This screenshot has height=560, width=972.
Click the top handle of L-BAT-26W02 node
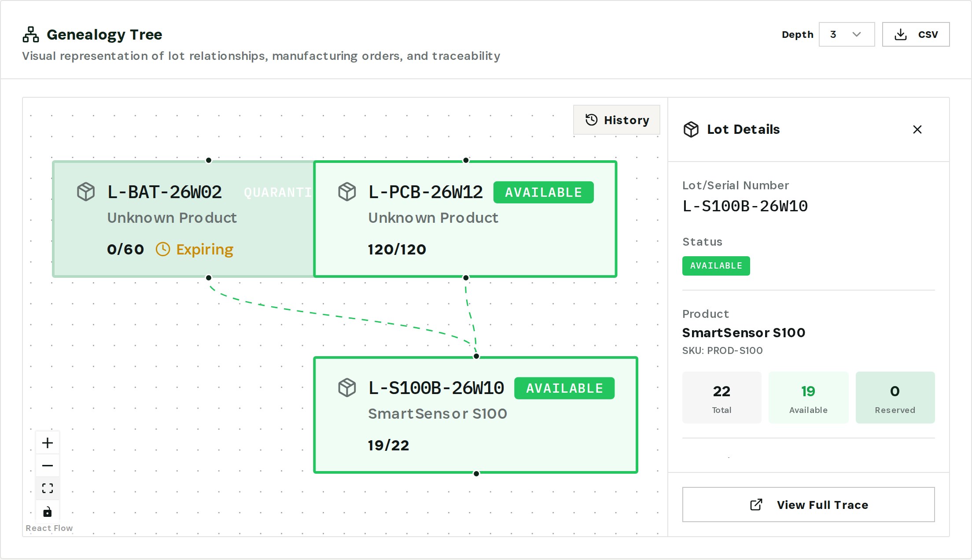click(209, 160)
